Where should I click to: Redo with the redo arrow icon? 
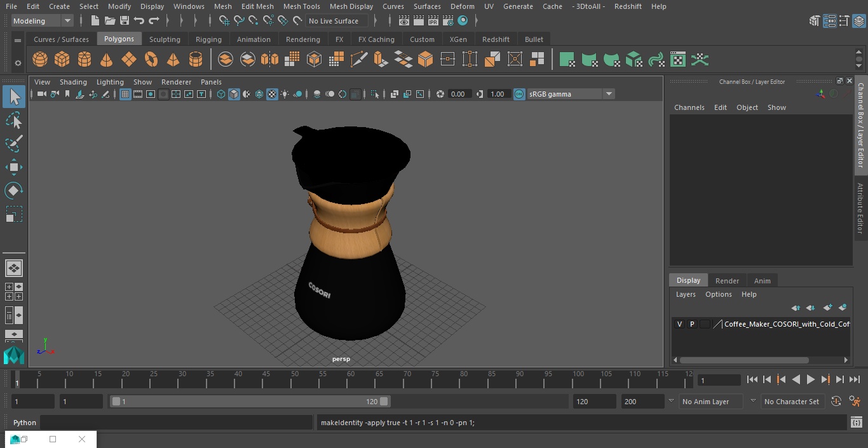pyautogui.click(x=154, y=21)
